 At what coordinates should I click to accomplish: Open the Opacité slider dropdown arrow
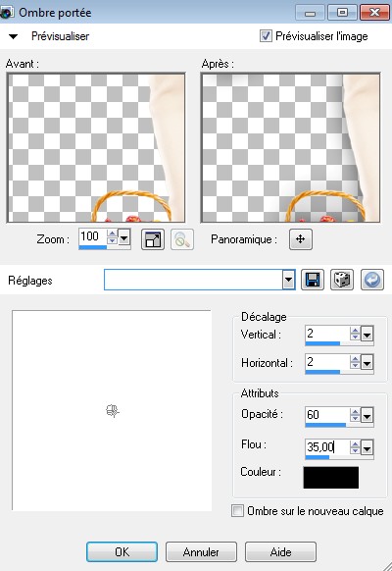pos(367,416)
